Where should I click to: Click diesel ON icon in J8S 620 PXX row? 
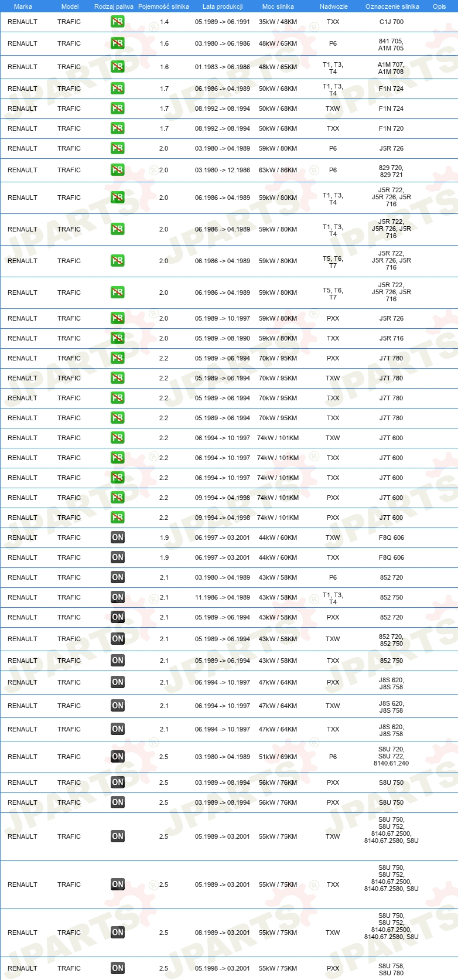point(118,682)
